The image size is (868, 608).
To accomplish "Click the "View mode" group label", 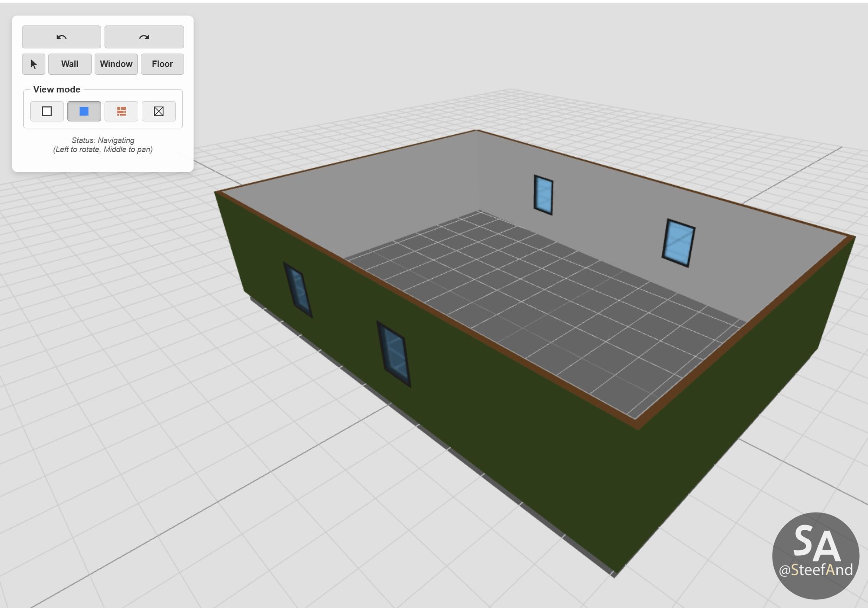I will tap(57, 89).
